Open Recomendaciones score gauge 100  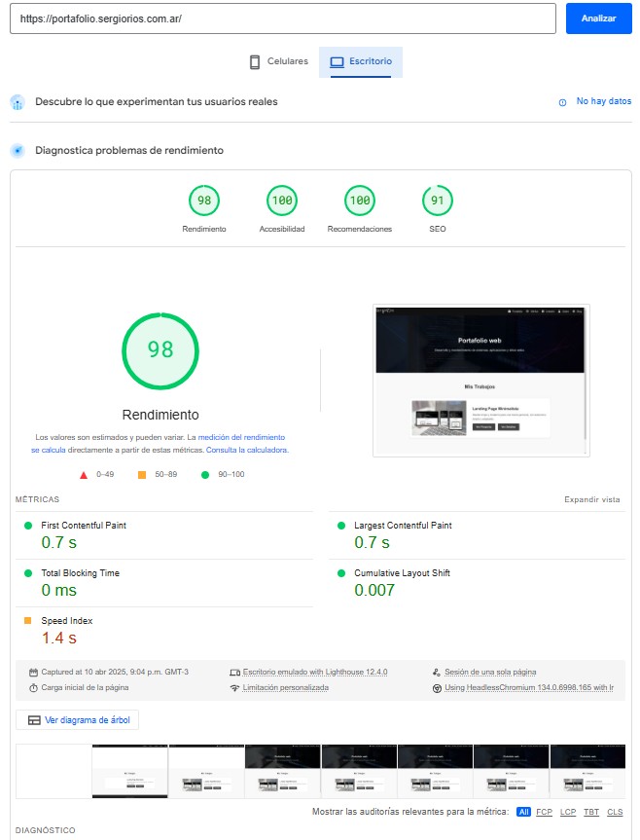(x=360, y=201)
